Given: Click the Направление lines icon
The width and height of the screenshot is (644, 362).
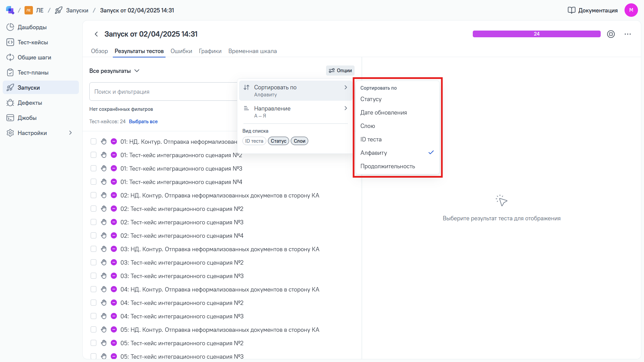Looking at the screenshot, I should tap(246, 108).
